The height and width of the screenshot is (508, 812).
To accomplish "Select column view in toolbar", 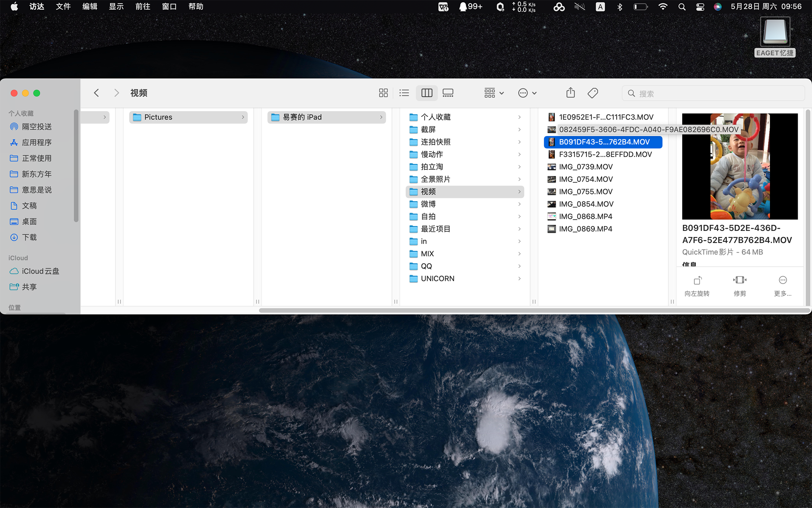I will coord(426,93).
